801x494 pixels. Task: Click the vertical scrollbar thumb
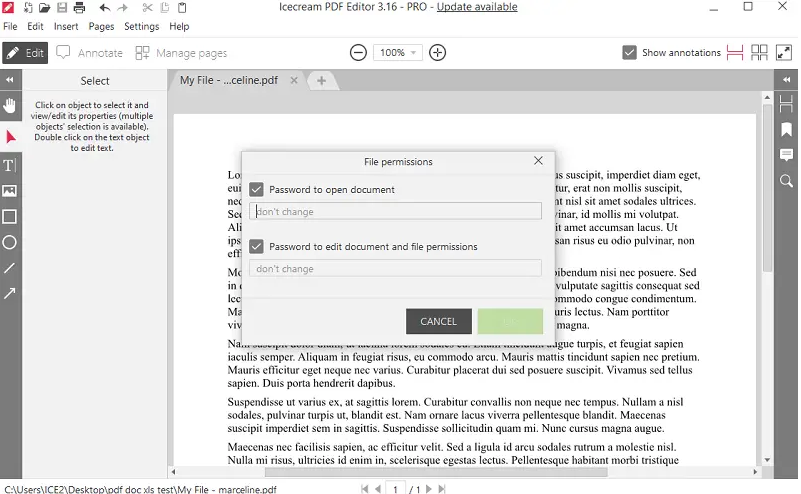coord(767,188)
